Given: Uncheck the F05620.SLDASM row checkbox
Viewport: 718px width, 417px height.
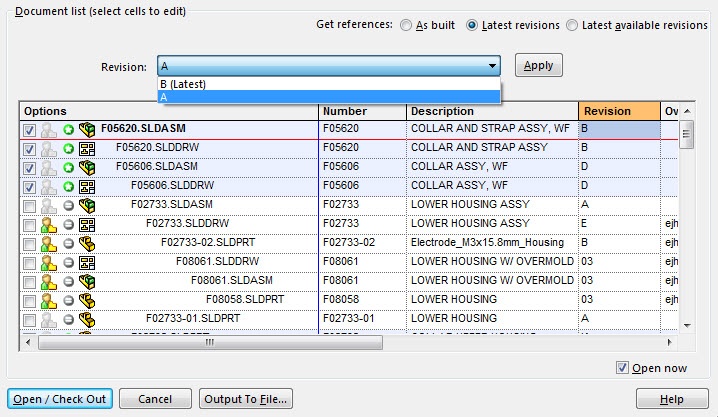Looking at the screenshot, I should click(x=29, y=130).
